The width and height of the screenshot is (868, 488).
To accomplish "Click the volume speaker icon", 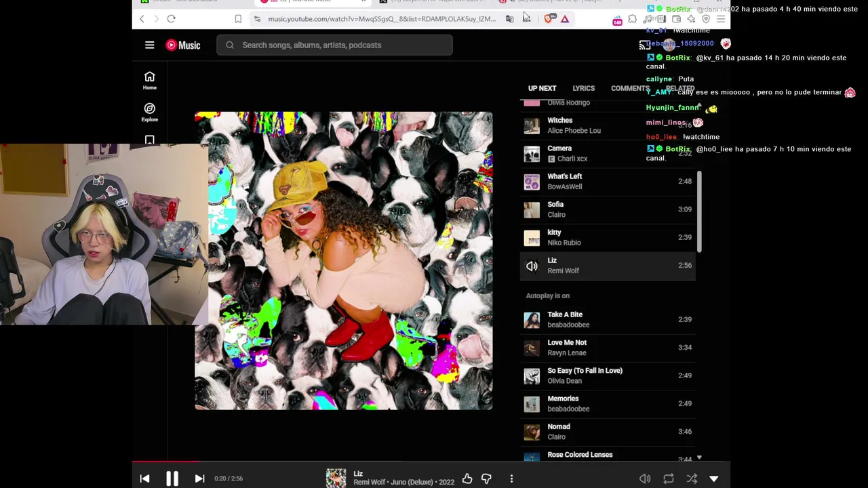I will click(645, 479).
